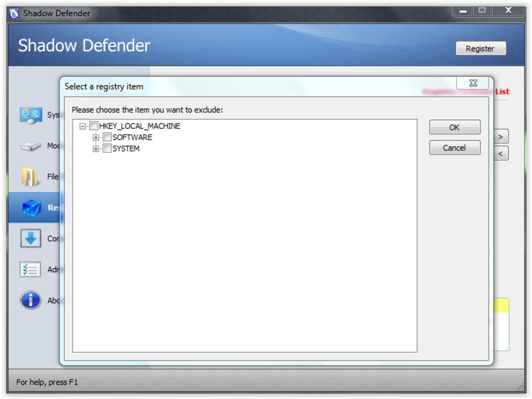Confirm selection with the OK button
Screen dimensions: 532x399
[454, 127]
